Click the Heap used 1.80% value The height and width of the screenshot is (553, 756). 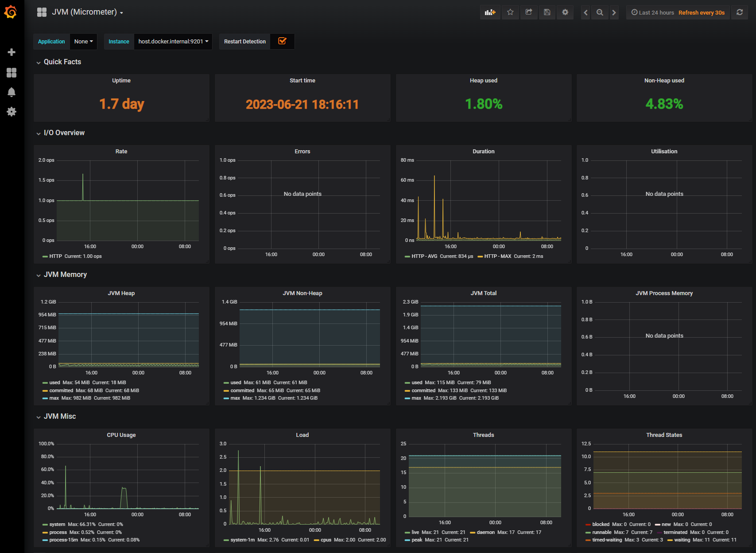(484, 104)
